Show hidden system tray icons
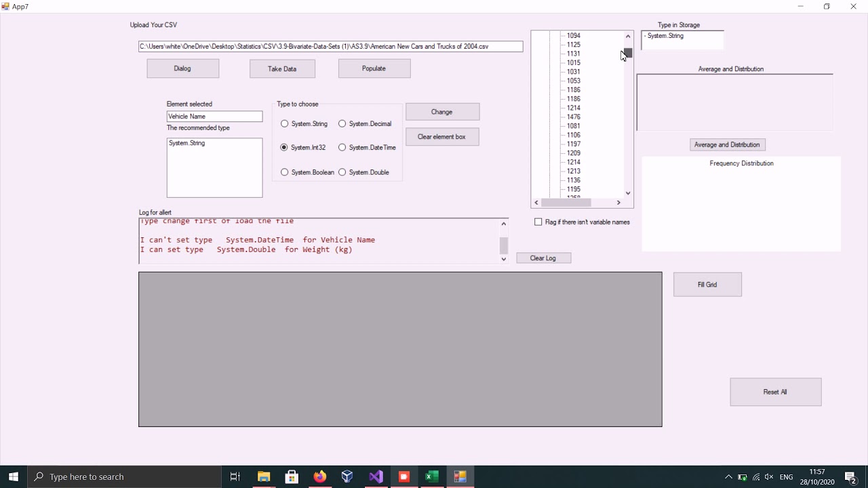 click(x=728, y=476)
